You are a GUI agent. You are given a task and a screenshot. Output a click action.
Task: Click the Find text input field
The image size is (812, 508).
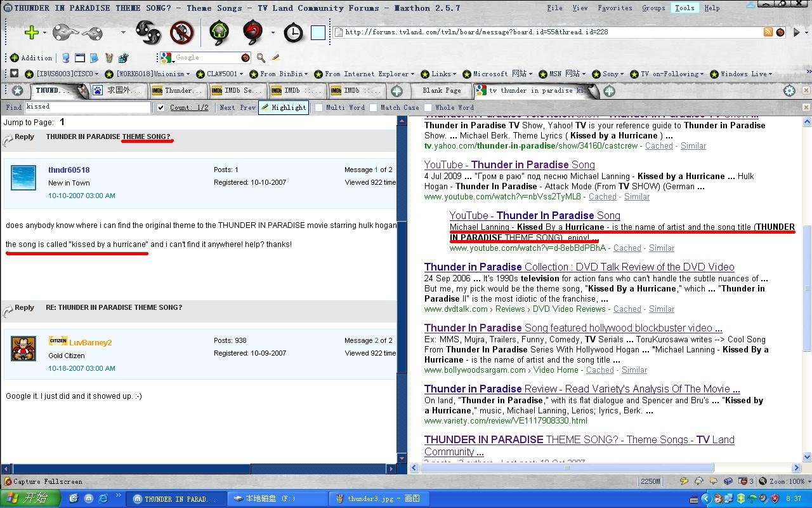tap(88, 107)
